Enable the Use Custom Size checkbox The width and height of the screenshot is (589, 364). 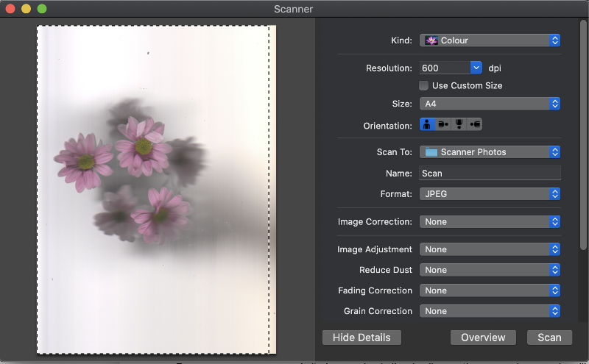point(424,86)
